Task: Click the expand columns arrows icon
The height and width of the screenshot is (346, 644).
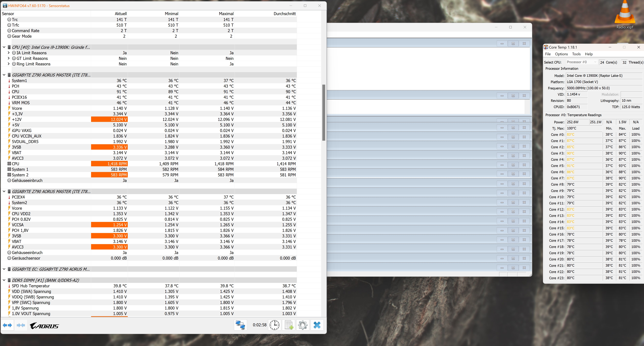Action: coord(7,325)
